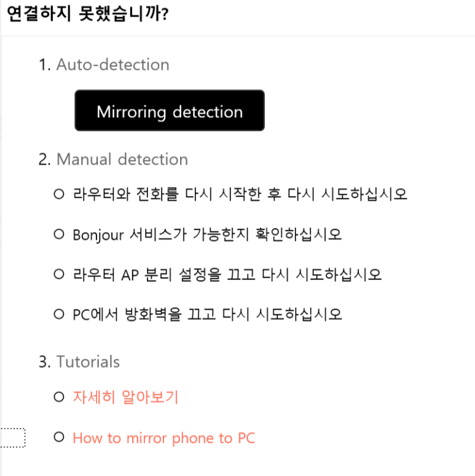475x476 pixels.
Task: Open the 자세히 알아보기 link
Action: coord(125,397)
